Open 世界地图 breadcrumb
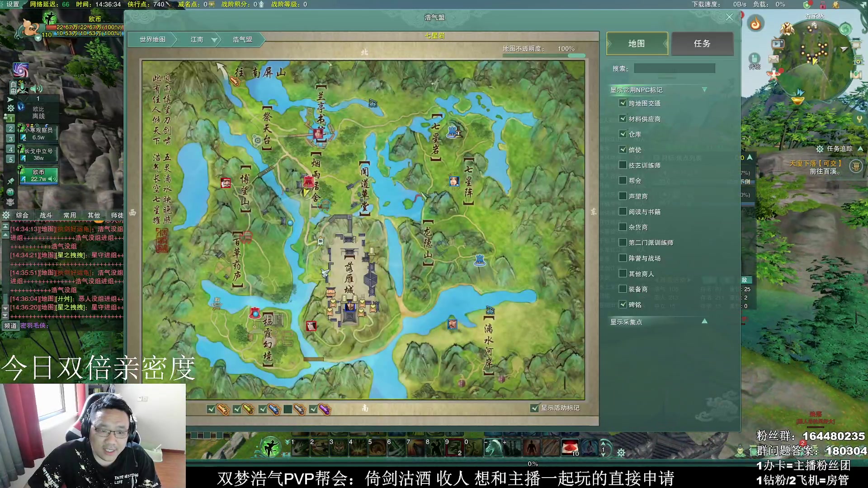The height and width of the screenshot is (488, 868). (152, 40)
